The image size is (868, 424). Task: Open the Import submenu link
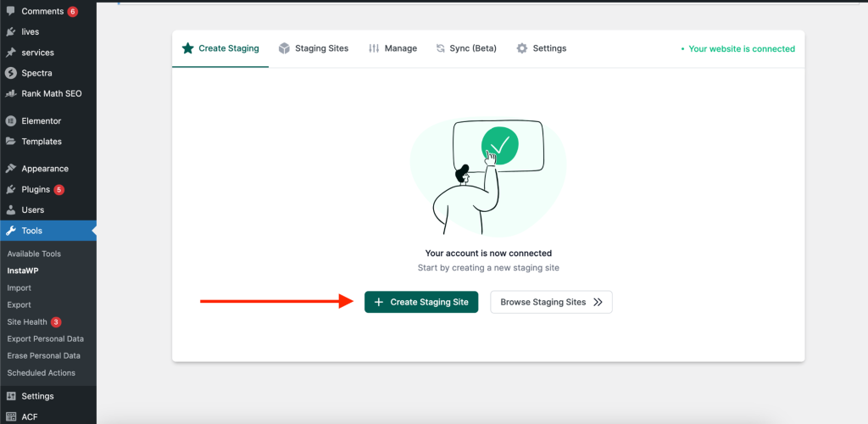coord(19,287)
